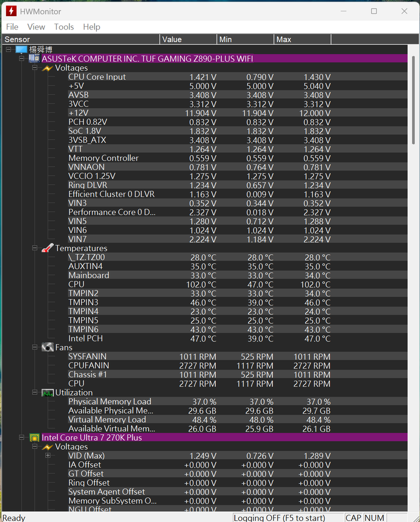Click the fan icon next to Fans
The height and width of the screenshot is (522, 420).
click(47, 347)
